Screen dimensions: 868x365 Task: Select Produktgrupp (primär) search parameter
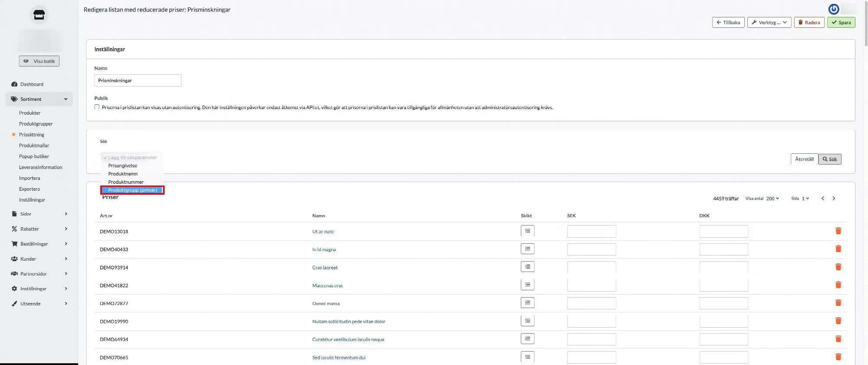[132, 190]
